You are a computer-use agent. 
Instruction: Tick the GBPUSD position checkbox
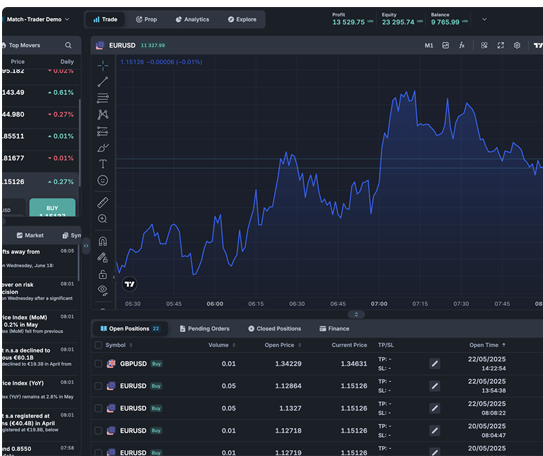tap(98, 364)
